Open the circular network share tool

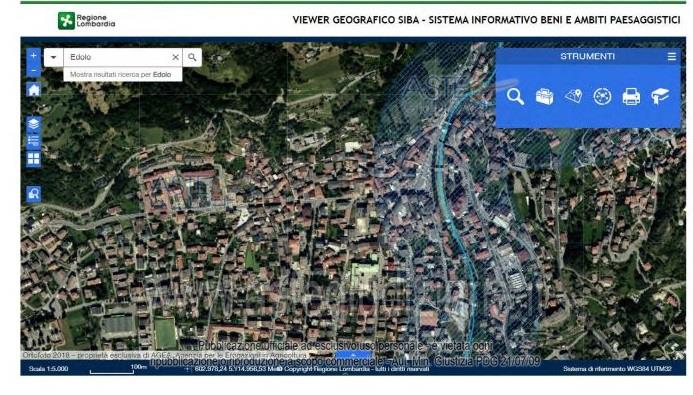coord(602,96)
